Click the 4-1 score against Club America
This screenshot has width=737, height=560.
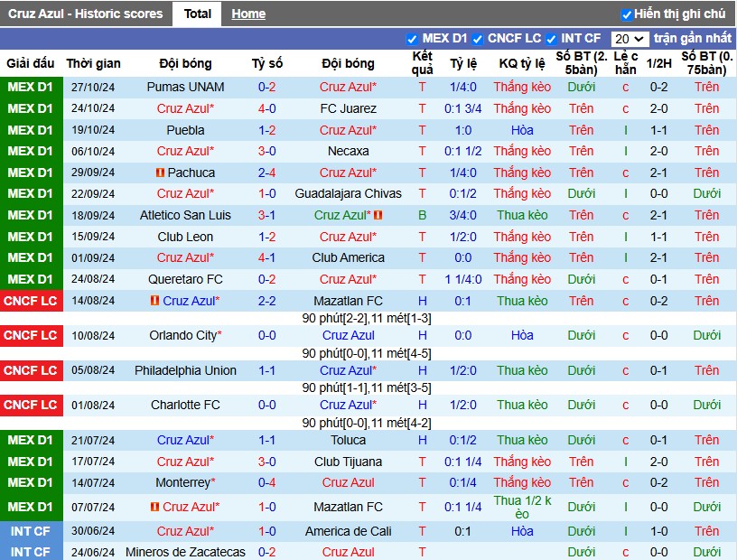[x=267, y=257]
